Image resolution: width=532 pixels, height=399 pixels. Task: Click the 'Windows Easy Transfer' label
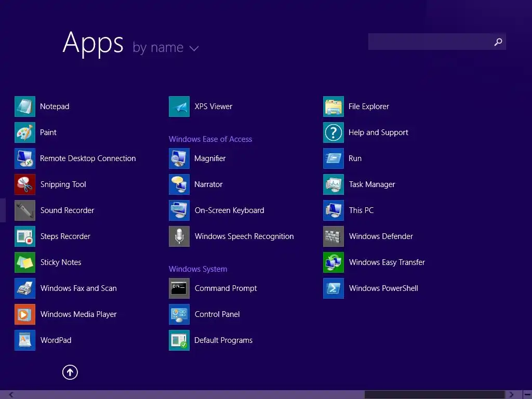[387, 262]
